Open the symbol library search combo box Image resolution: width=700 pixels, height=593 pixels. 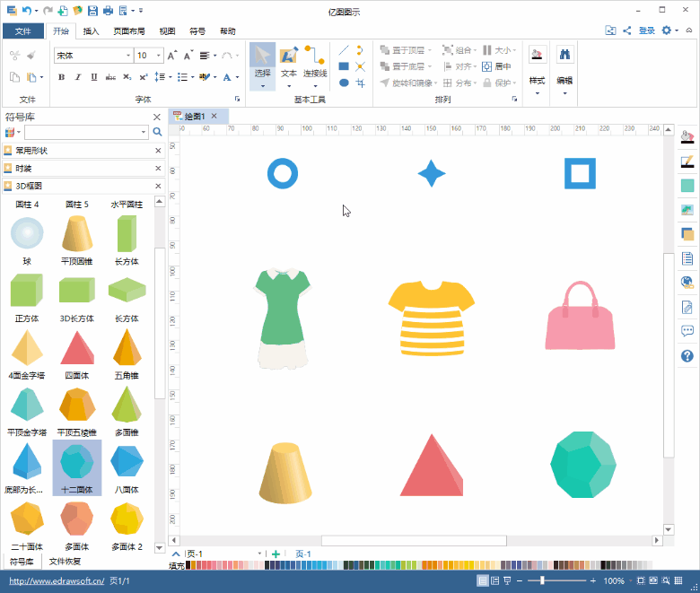tap(86, 132)
